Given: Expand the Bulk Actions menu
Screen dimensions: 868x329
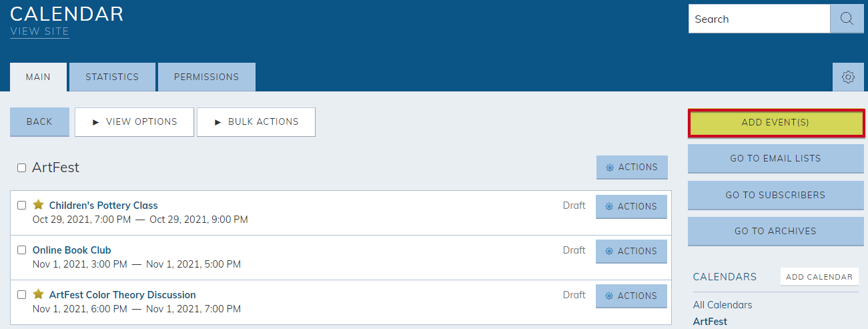Looking at the screenshot, I should [256, 122].
